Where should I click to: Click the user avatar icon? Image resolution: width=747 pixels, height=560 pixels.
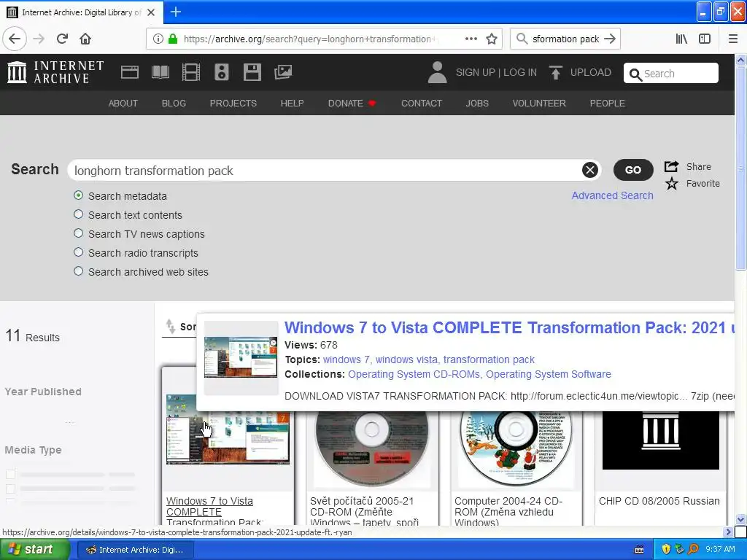(x=437, y=72)
